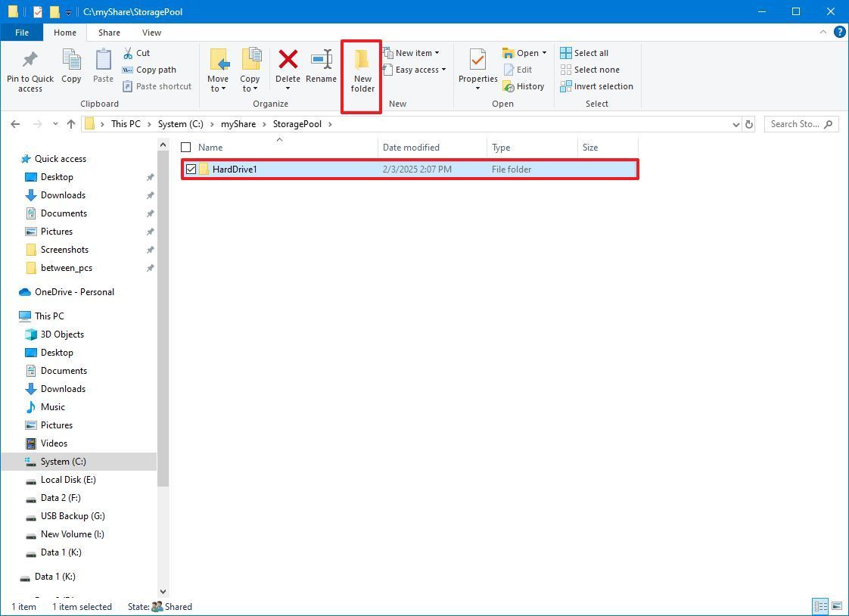Create a New folder
Screen dimensions: 849x616
pos(362,72)
